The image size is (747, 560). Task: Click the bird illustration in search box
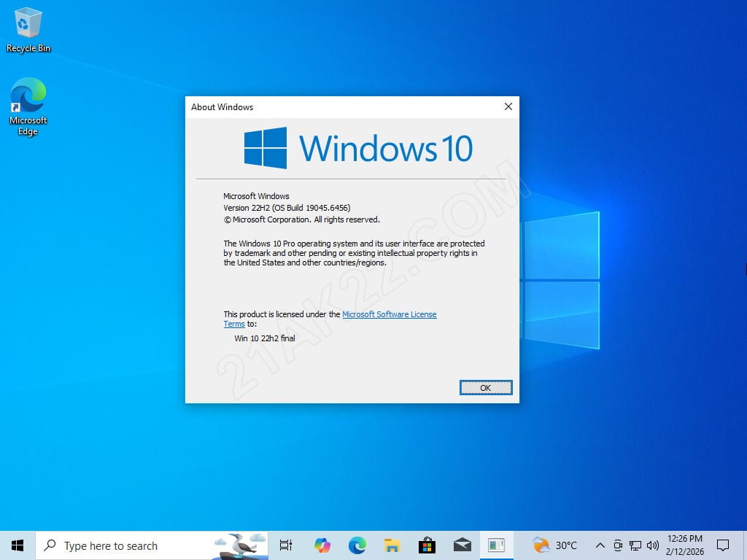click(x=240, y=545)
